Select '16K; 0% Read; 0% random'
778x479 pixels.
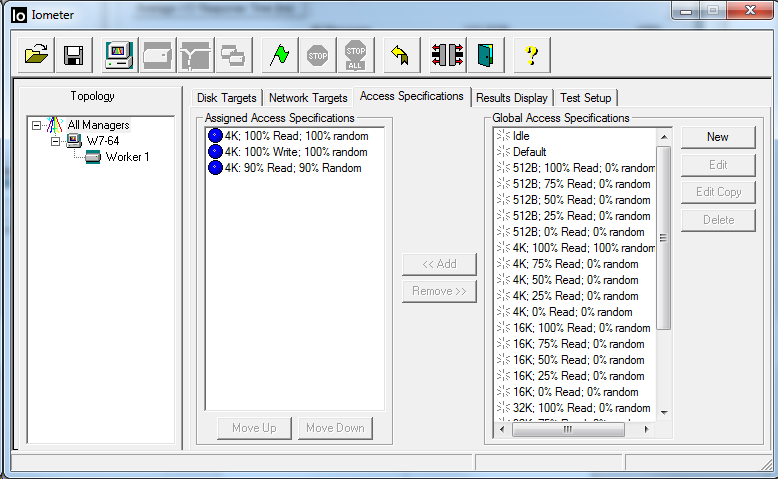tap(576, 392)
